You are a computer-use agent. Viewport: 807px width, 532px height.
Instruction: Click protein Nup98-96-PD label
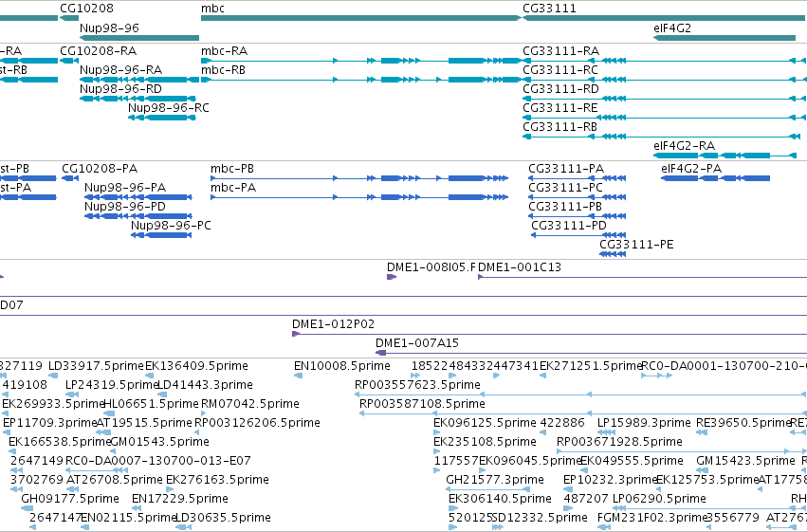(125, 207)
